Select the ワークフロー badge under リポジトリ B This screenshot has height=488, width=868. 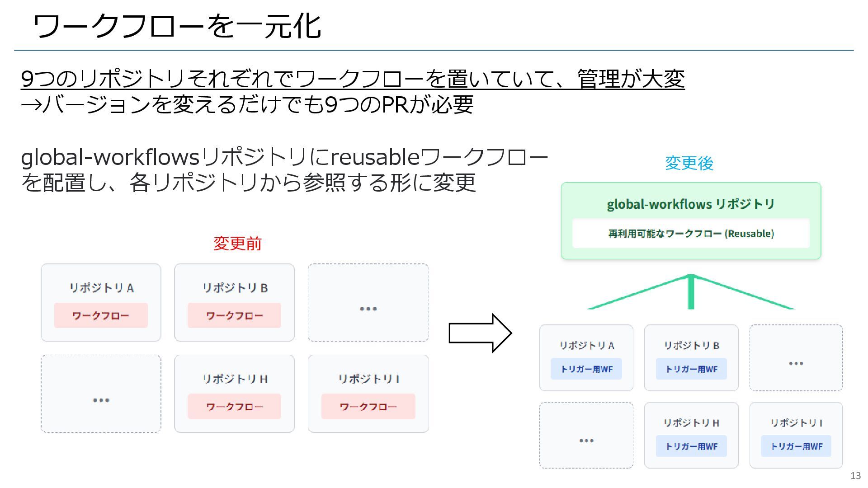(x=234, y=315)
